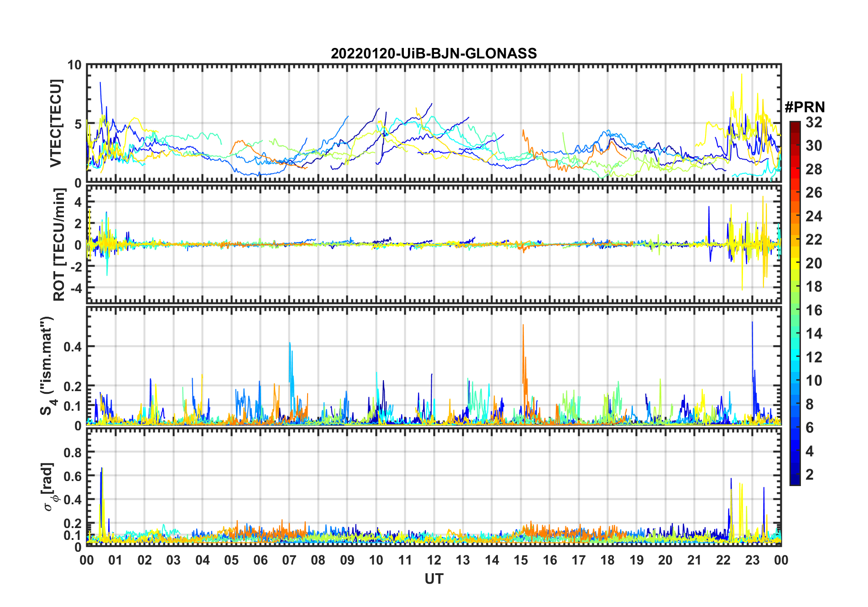This screenshot has height=607, width=868.
Task: Click the 06 hour tick on UT axis
Action: [260, 560]
